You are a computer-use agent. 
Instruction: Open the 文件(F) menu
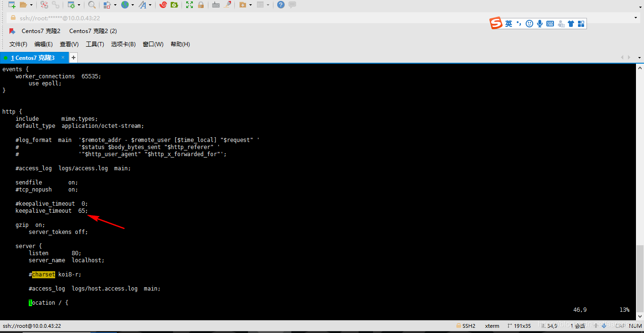point(18,44)
